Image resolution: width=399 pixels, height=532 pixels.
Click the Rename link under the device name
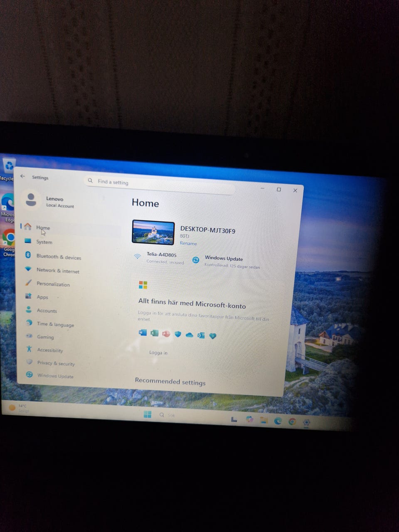[x=188, y=244]
